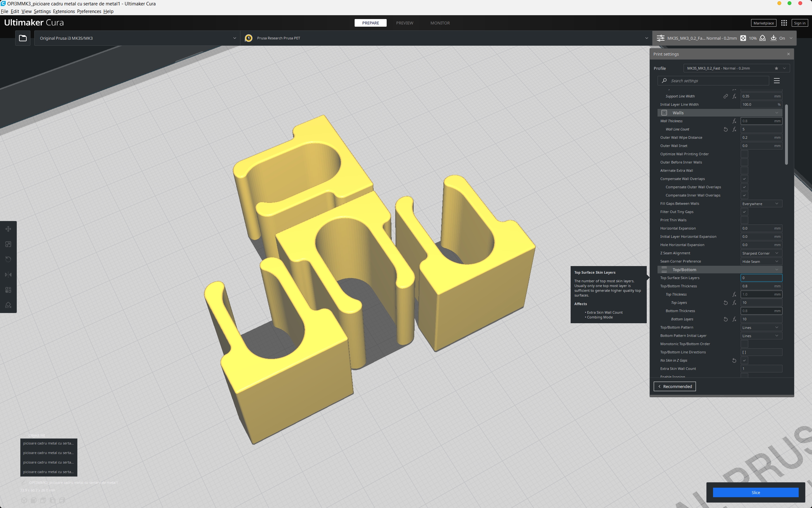Open settings visibility hamburger menu
Image resolution: width=812 pixels, height=508 pixels.
coord(776,81)
